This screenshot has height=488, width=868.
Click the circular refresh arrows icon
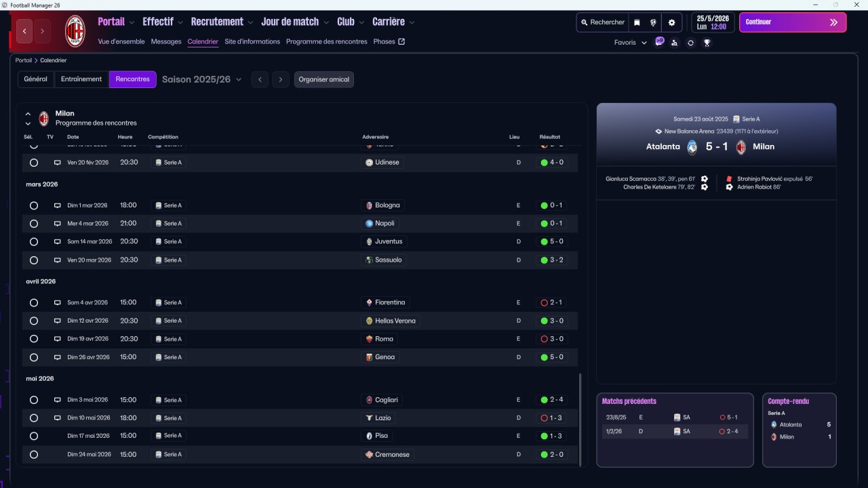tap(690, 43)
